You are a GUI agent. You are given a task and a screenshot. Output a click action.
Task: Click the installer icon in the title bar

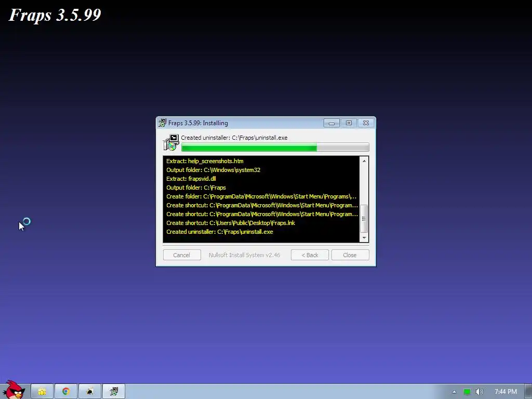pos(163,123)
